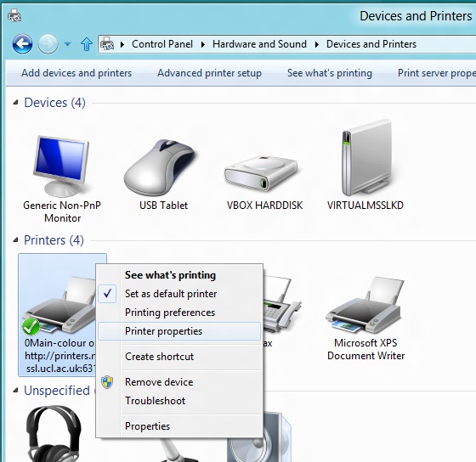Select USB Tablet mouse icon
This screenshot has height=462, width=476.
tap(161, 167)
